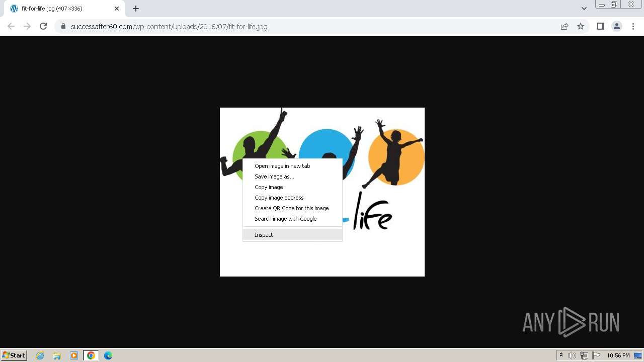This screenshot has width=644, height=362.
Task: Click the 10:56 PM taskbar clock
Action: tap(618, 355)
